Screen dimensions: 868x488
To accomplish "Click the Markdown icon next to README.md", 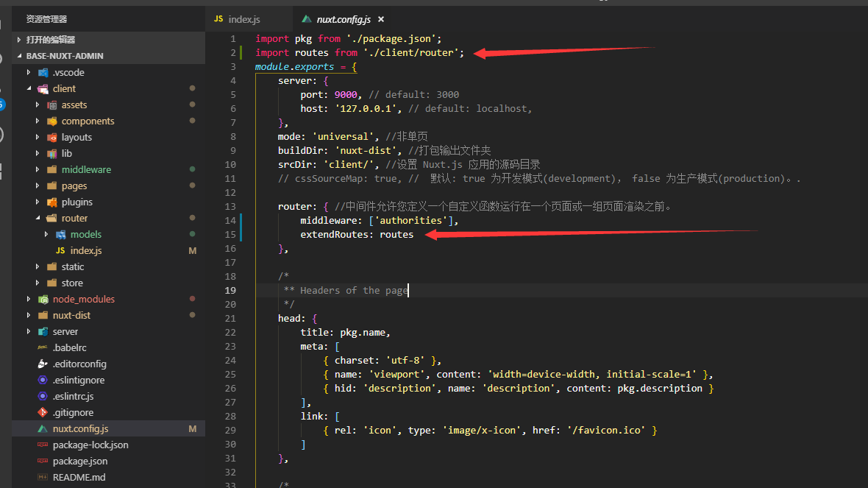I will pos(43,477).
